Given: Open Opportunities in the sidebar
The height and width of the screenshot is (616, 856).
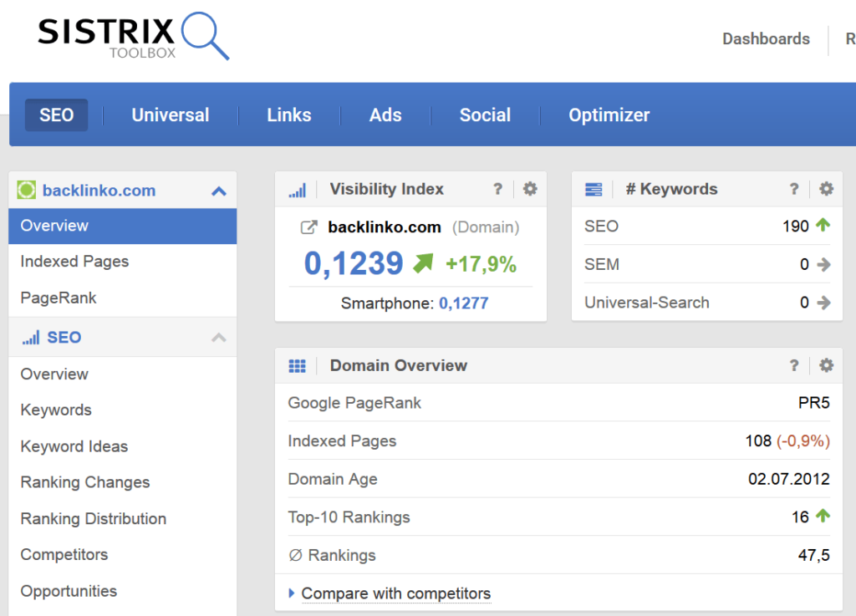Looking at the screenshot, I should click(69, 591).
